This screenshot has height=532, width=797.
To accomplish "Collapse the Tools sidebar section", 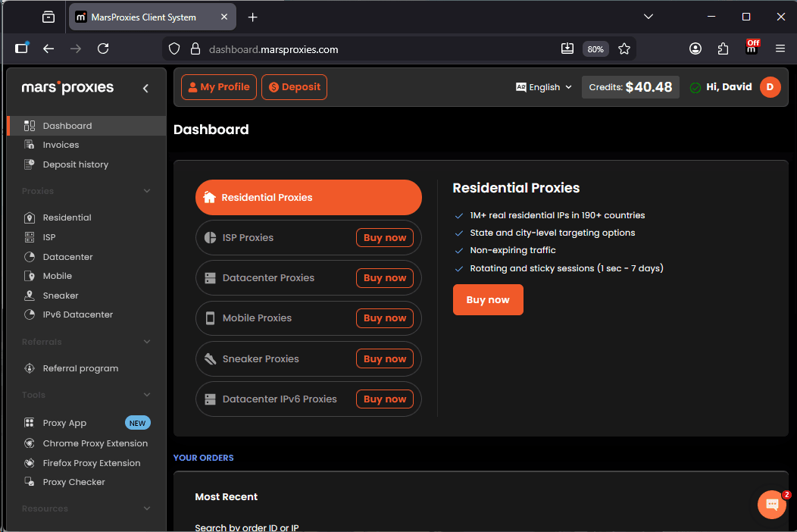I will tap(147, 395).
